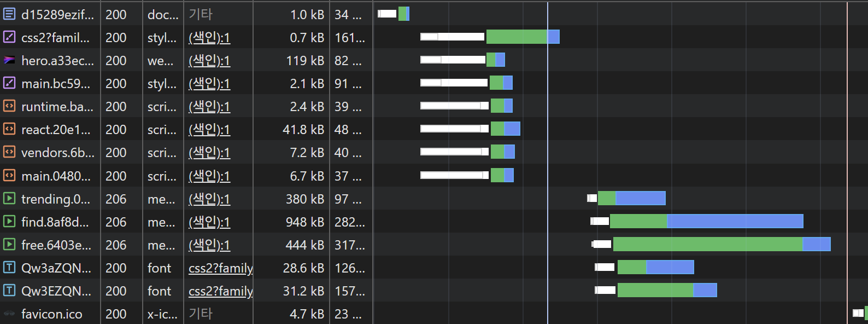
Task: Click the document icon of d15289ezif request
Action: 9,14
